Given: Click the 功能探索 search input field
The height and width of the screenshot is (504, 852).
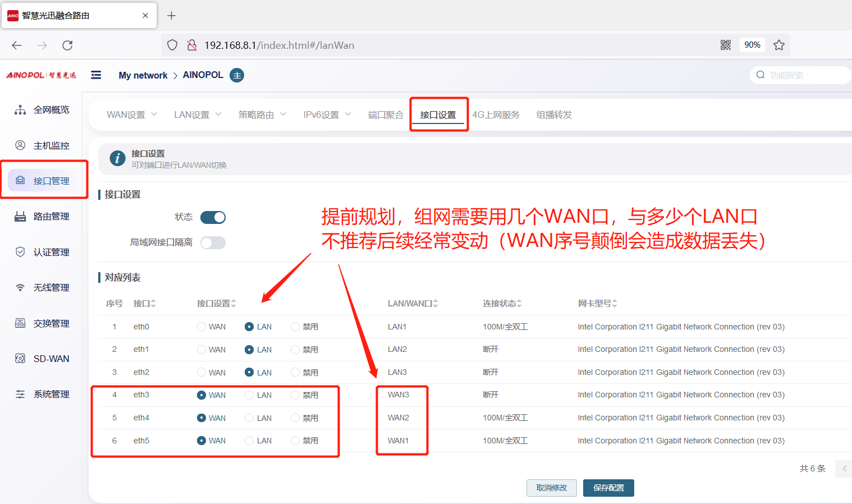Looking at the screenshot, I should point(803,75).
